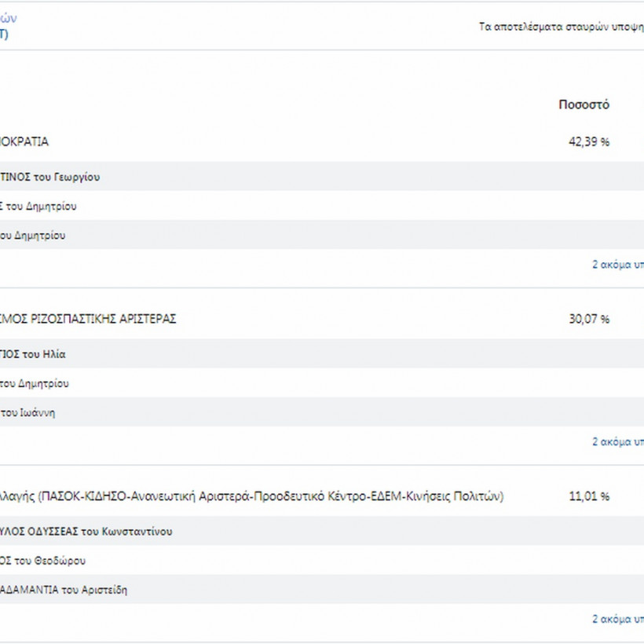
Task: Open candidate row 'του Γεωργίου'
Action: pos(50,177)
